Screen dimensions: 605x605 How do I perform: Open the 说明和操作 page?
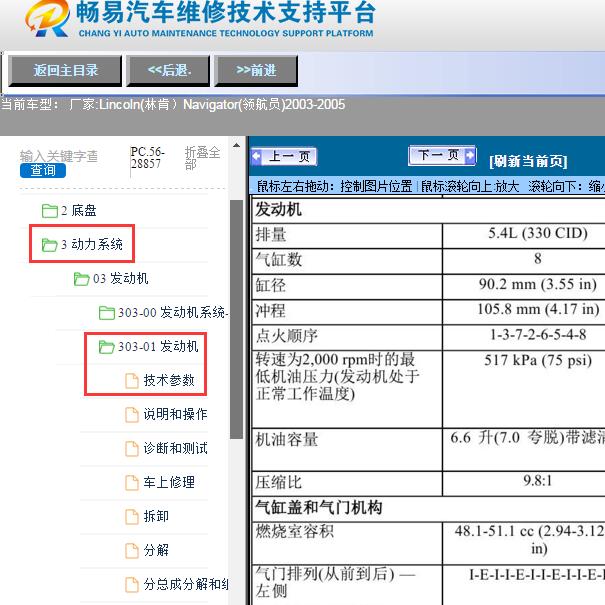[176, 415]
